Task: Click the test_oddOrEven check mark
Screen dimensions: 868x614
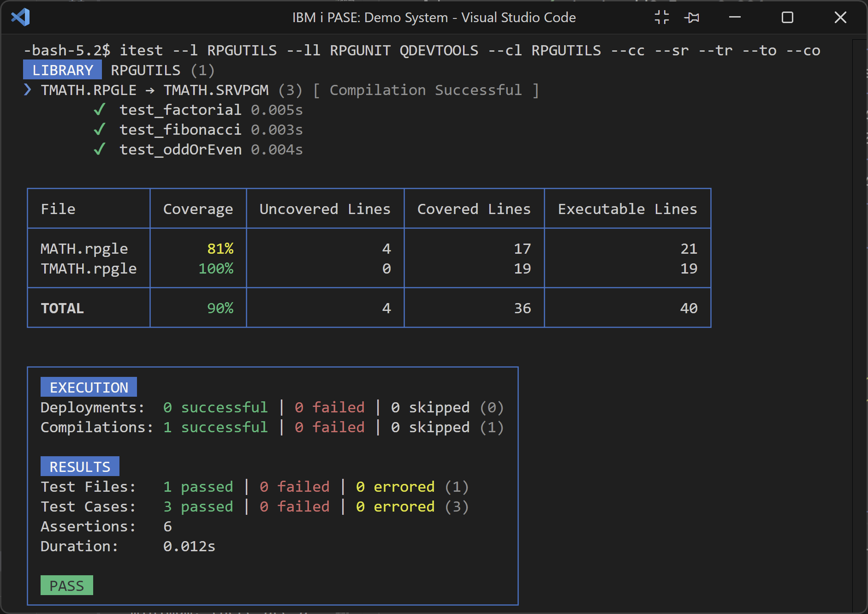Action: [100, 149]
